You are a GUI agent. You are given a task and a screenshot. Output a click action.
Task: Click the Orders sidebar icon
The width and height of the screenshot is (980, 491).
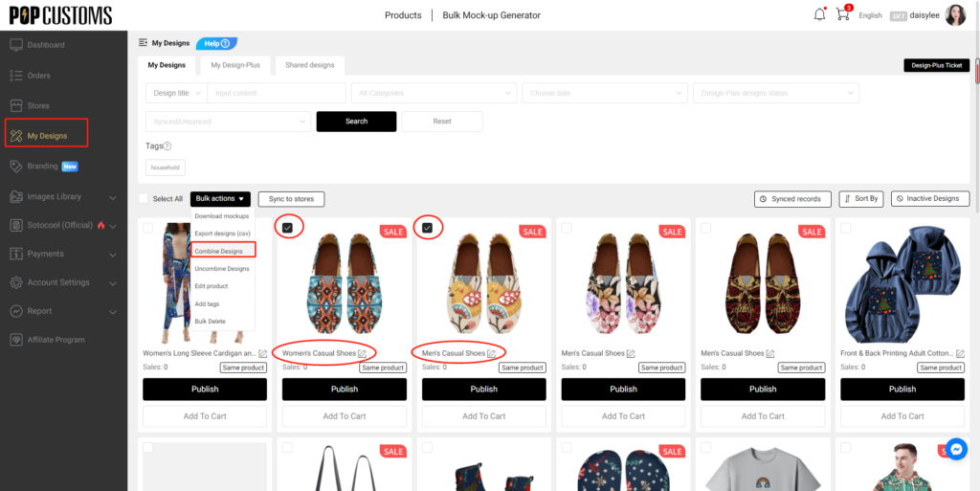coord(16,76)
